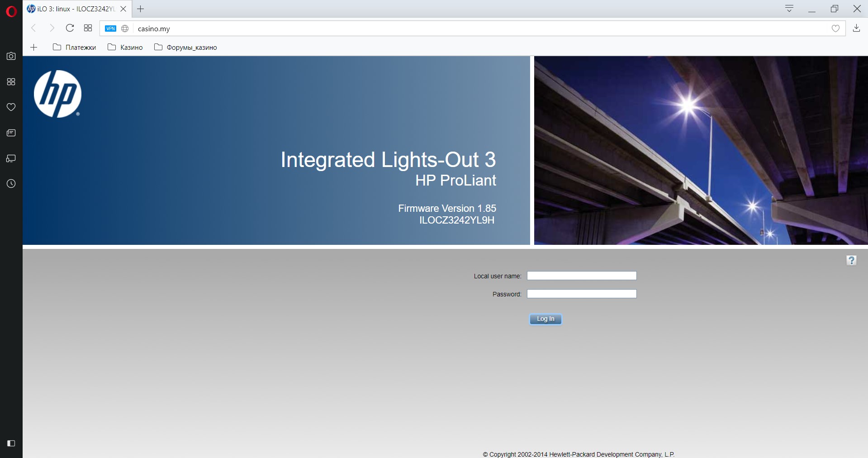Open the Opera main menu logo
Image resolution: width=868 pixels, height=458 pixels.
[11, 11]
